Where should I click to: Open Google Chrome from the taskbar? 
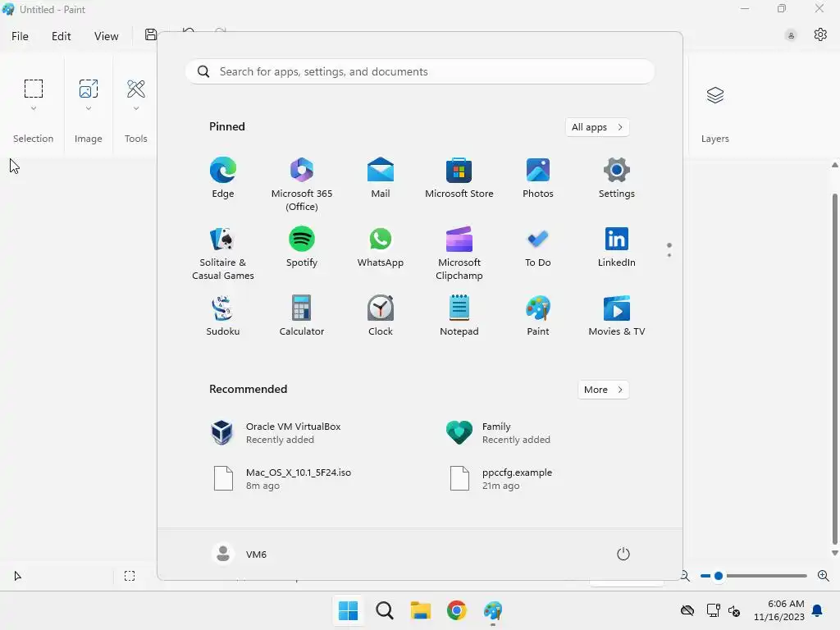(x=456, y=610)
